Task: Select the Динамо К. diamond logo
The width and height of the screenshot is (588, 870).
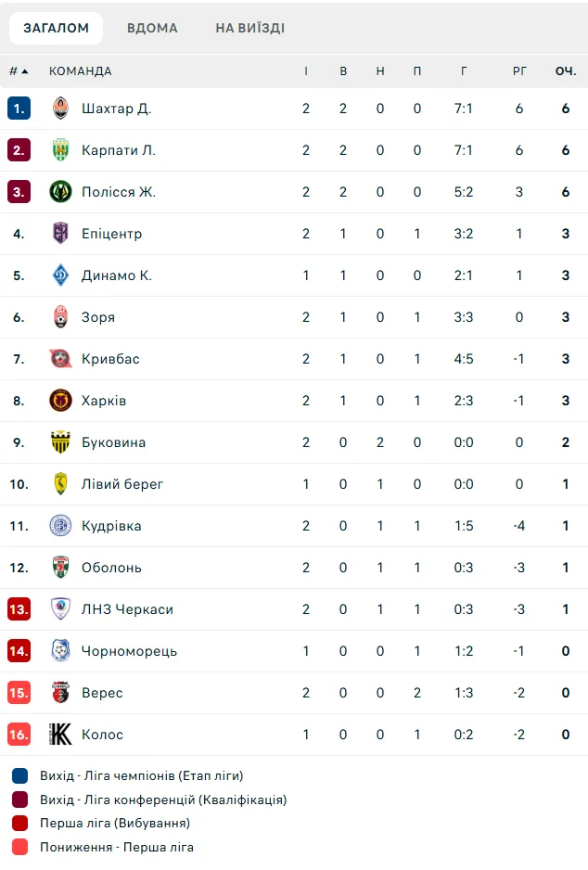Action: click(60, 275)
